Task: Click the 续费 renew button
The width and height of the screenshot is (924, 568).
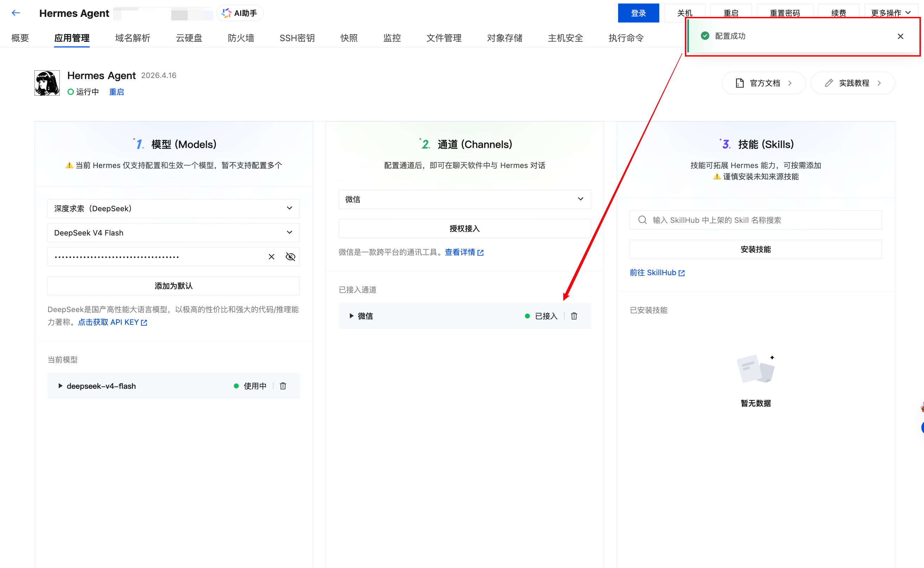Action: click(x=838, y=13)
